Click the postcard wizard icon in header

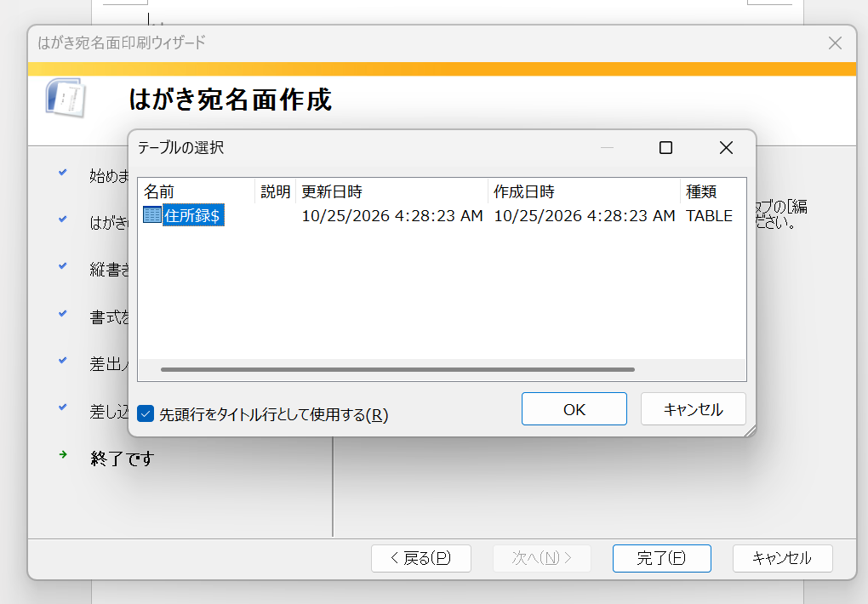[66, 98]
